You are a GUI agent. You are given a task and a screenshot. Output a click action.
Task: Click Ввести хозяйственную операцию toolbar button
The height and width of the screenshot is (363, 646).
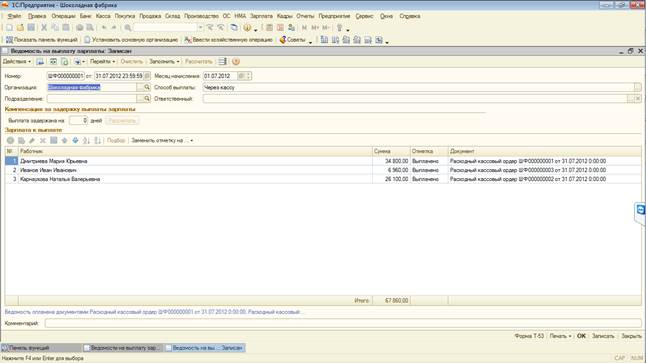point(228,40)
